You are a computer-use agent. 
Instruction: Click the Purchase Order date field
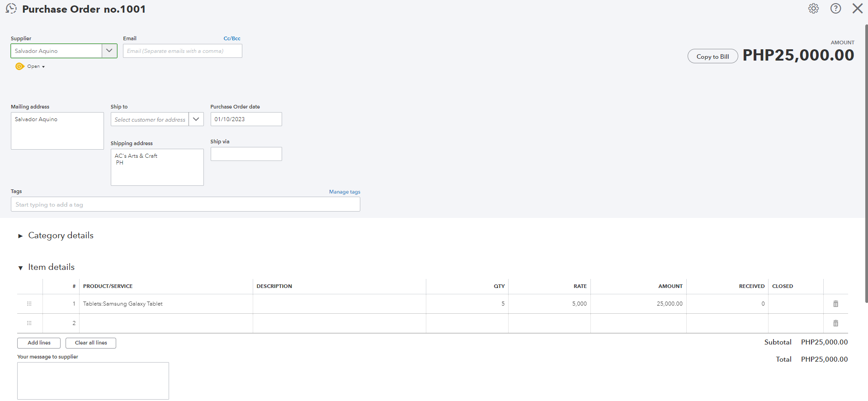point(246,119)
